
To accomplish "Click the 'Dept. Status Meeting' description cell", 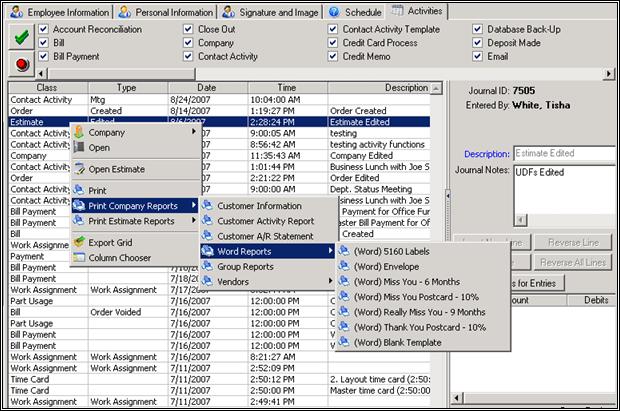I will tap(379, 189).
